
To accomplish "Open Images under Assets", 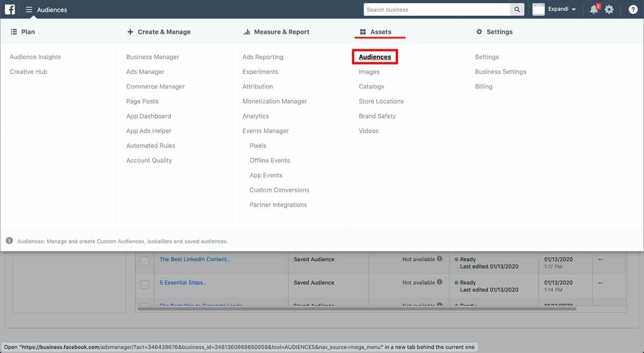I will point(369,72).
